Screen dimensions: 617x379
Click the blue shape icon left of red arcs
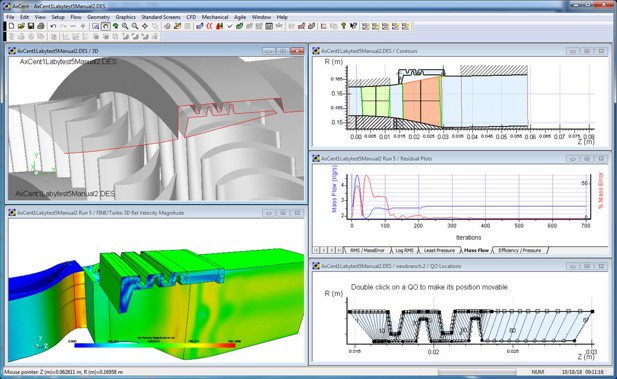tap(200, 26)
